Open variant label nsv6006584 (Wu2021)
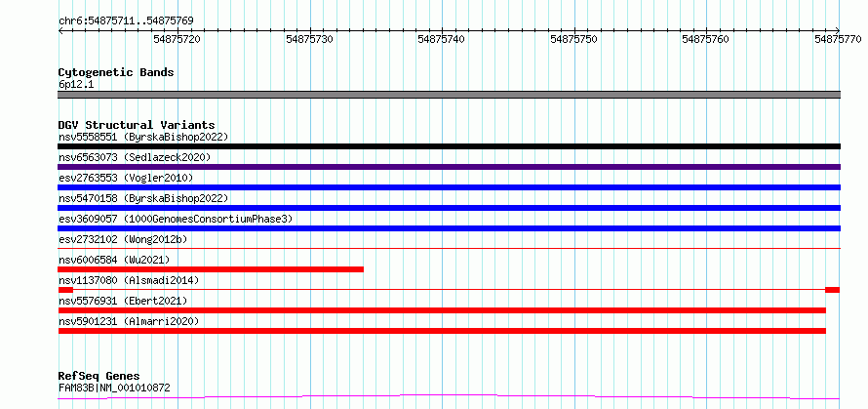The width and height of the screenshot is (868, 409). 114,260
